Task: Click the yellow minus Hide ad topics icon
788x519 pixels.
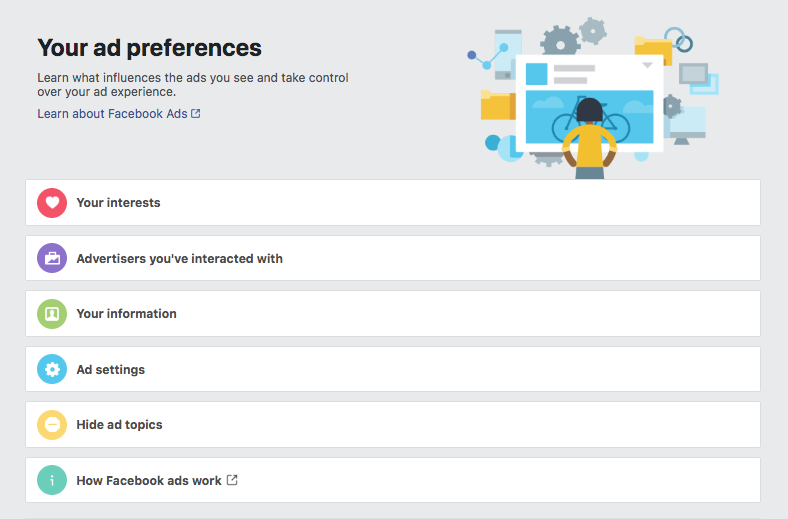Action: point(52,425)
